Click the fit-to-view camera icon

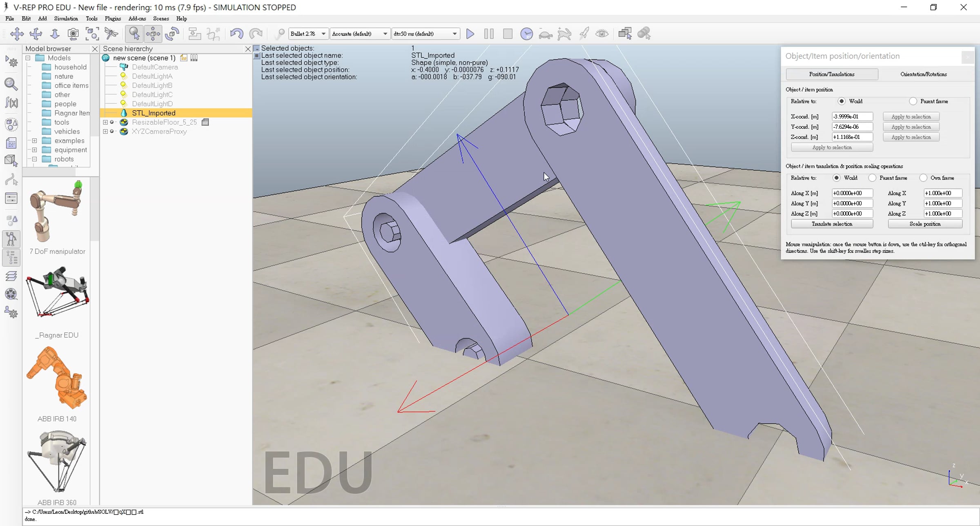coord(92,34)
